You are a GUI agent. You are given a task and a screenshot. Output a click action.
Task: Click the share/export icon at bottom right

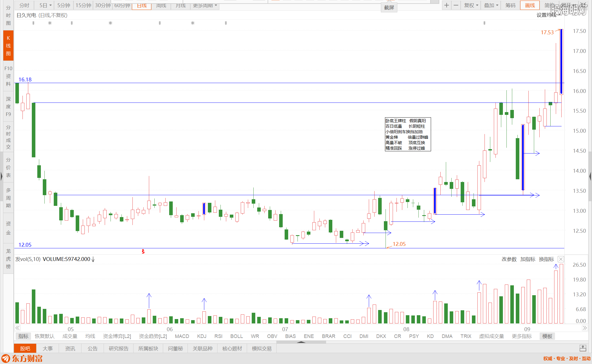pos(583,348)
